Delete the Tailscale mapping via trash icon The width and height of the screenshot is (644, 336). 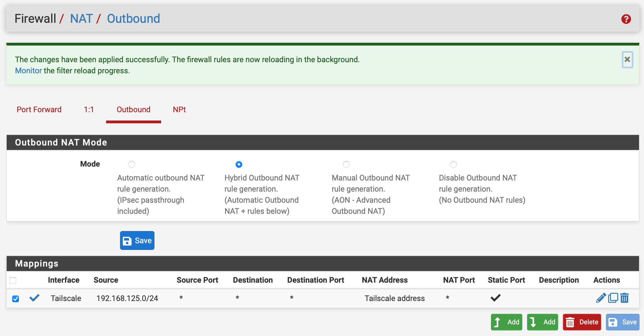[625, 298]
